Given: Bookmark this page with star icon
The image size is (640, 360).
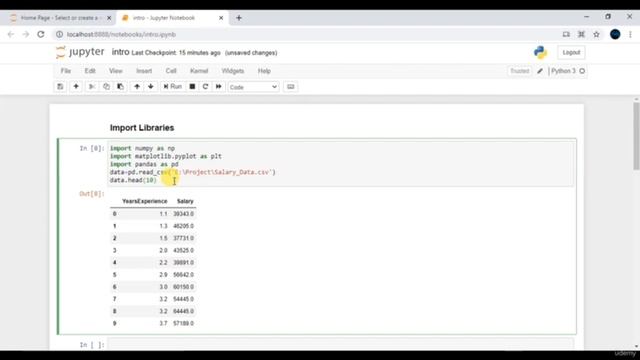Looking at the screenshot, I should 596,34.
